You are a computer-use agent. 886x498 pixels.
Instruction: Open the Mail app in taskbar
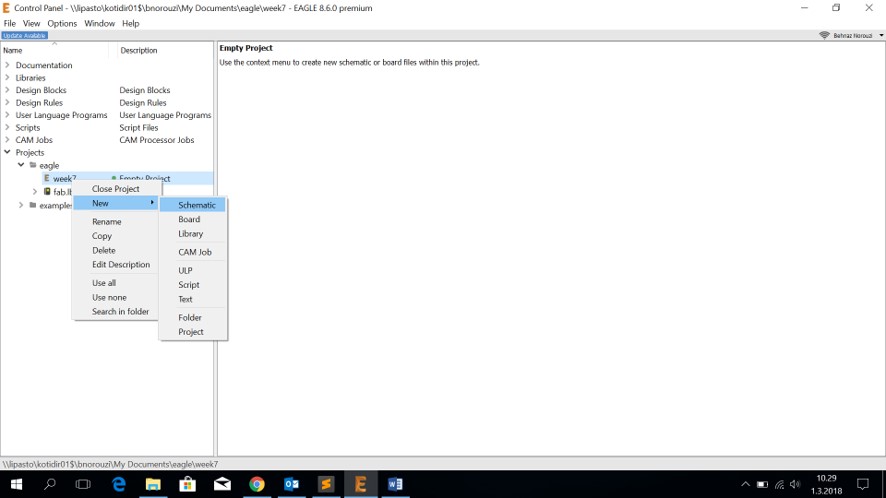pos(222,484)
